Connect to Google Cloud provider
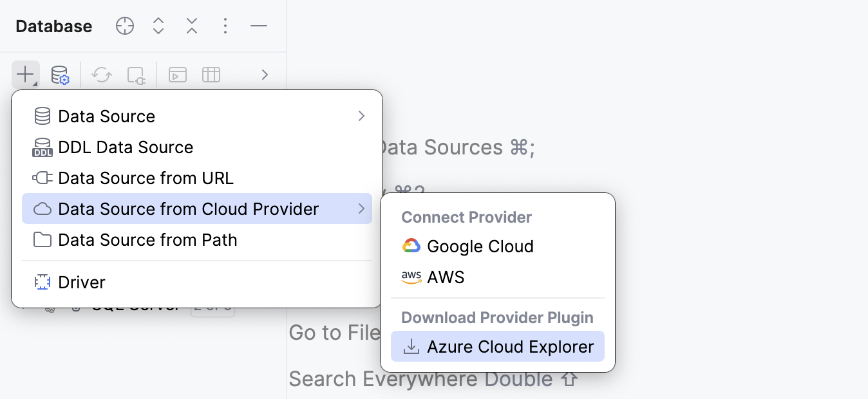The image size is (868, 399). [480, 246]
